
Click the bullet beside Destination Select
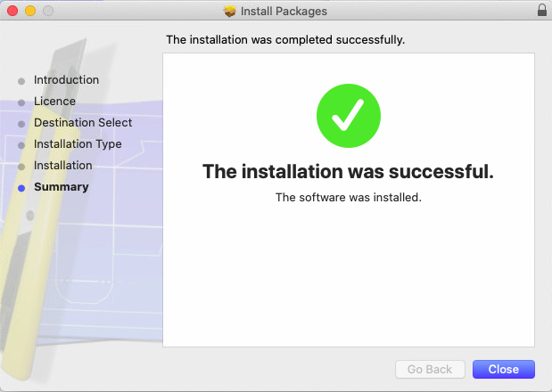click(21, 124)
